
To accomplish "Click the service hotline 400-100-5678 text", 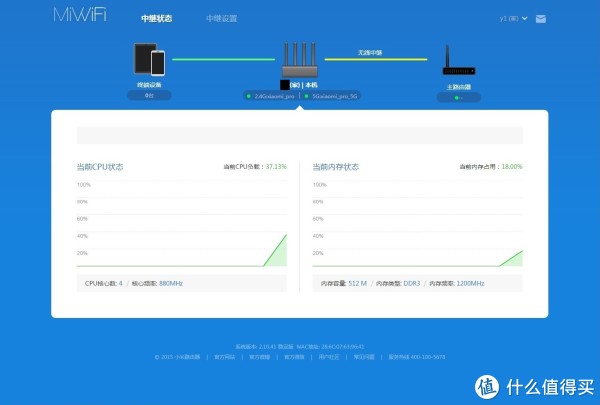I will point(417,357).
